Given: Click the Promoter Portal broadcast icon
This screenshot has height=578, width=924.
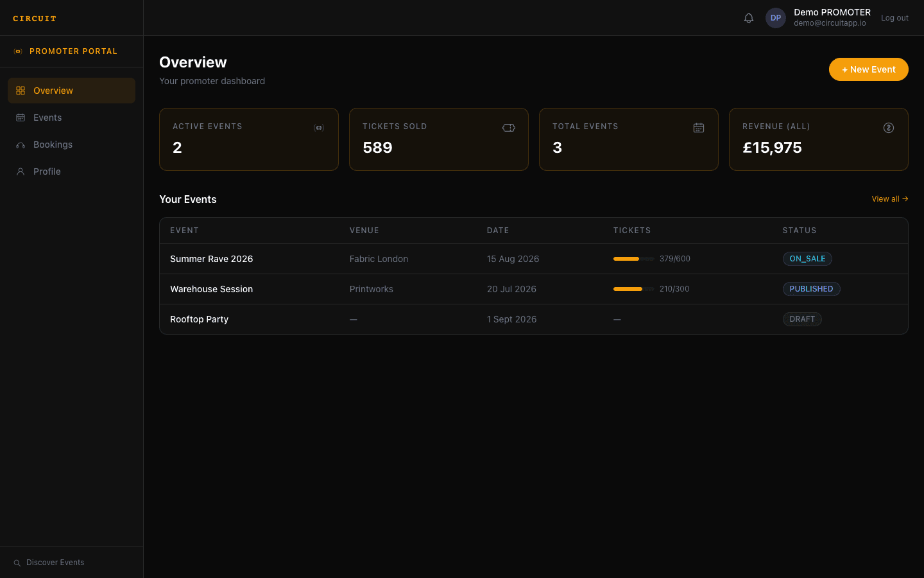Looking at the screenshot, I should (x=18, y=51).
